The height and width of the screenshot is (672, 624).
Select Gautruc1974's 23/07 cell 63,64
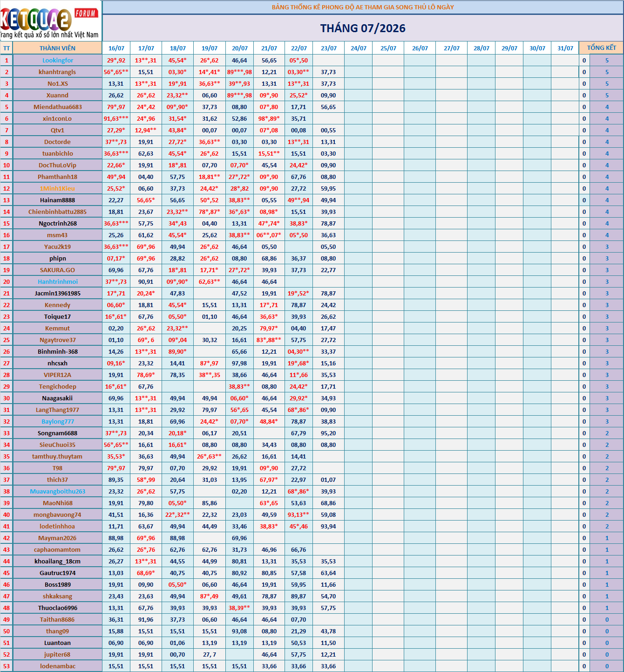(329, 573)
